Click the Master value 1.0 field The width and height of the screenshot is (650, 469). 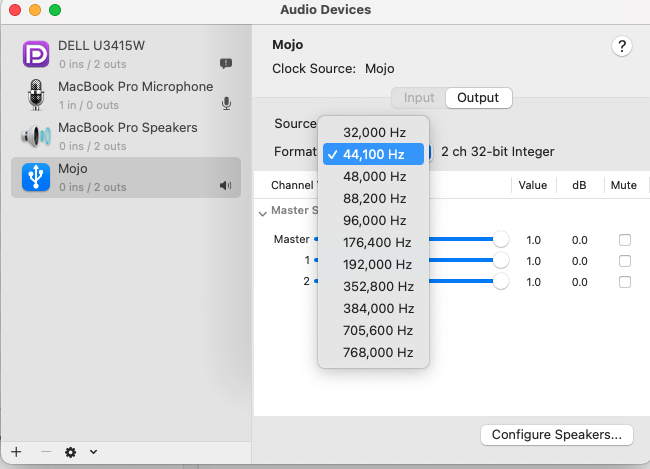pos(533,240)
